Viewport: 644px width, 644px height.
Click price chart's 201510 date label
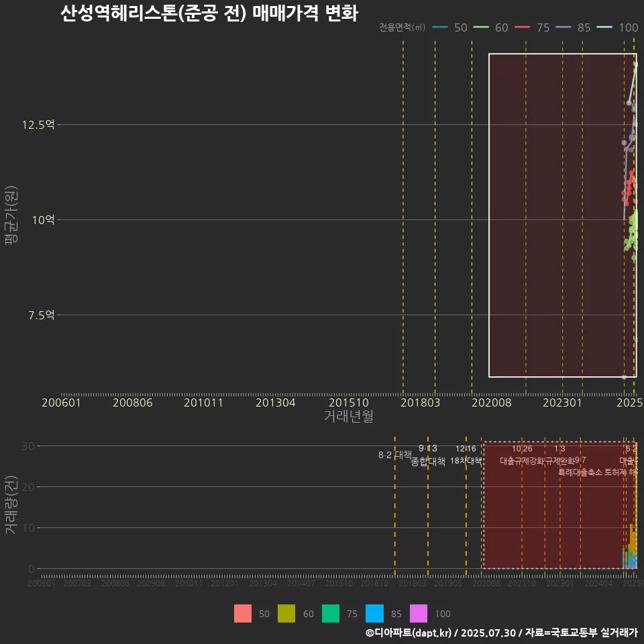349,402
